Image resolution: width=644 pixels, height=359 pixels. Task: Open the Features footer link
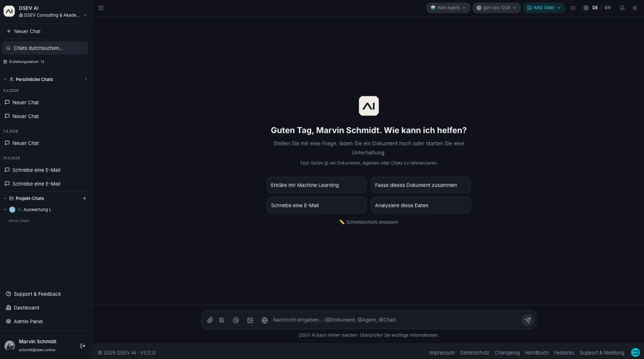pyautogui.click(x=564, y=353)
